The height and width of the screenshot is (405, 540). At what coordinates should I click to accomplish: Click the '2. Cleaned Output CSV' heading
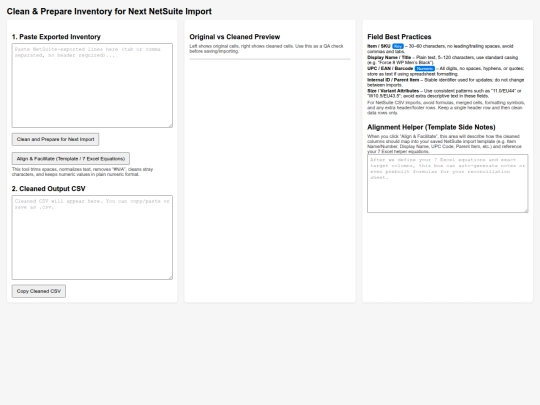coord(49,189)
